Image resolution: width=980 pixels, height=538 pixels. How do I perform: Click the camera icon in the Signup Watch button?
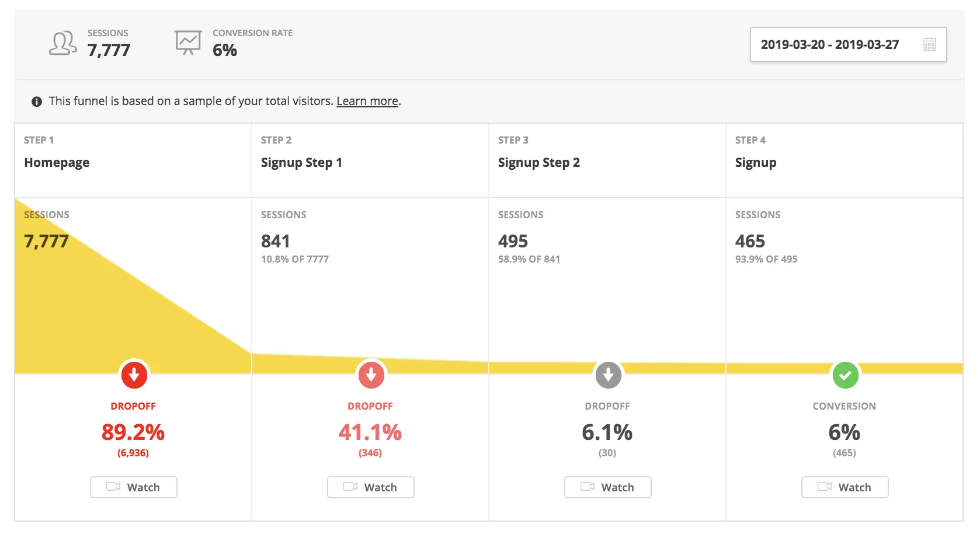[x=825, y=487]
